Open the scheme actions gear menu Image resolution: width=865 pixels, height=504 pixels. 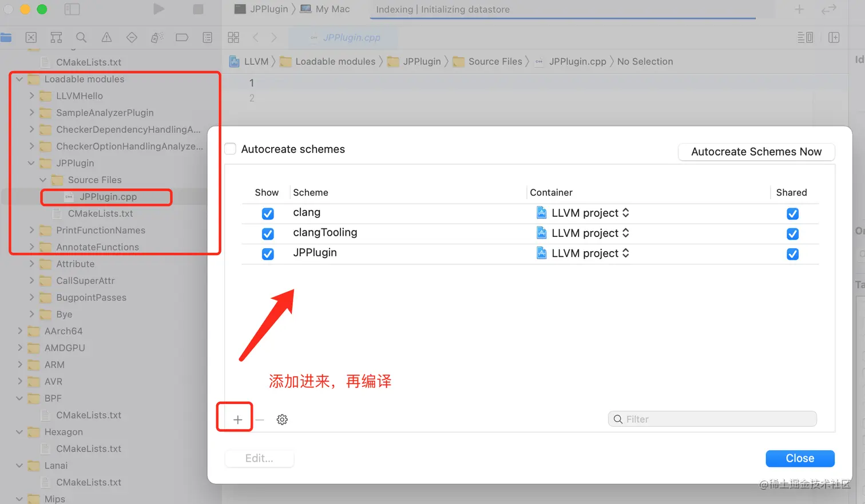pos(282,419)
